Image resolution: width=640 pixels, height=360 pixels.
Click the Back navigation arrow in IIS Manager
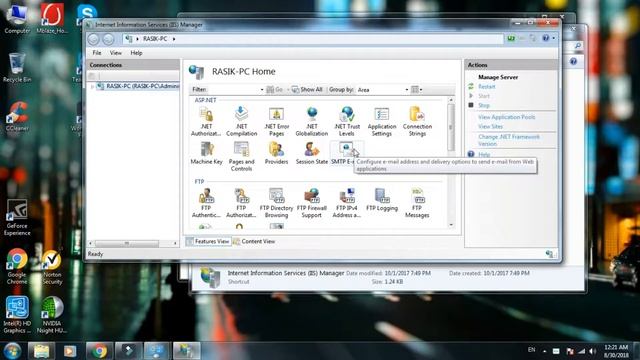point(93,39)
